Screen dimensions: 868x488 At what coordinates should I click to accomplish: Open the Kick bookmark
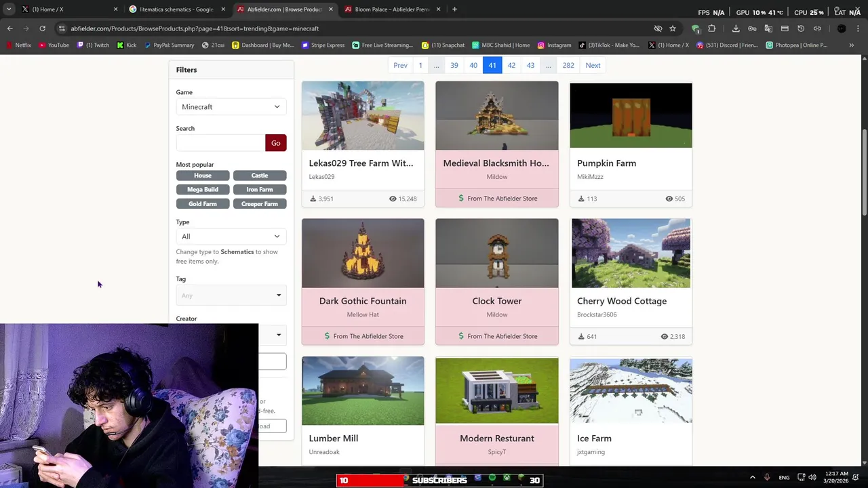coord(127,45)
